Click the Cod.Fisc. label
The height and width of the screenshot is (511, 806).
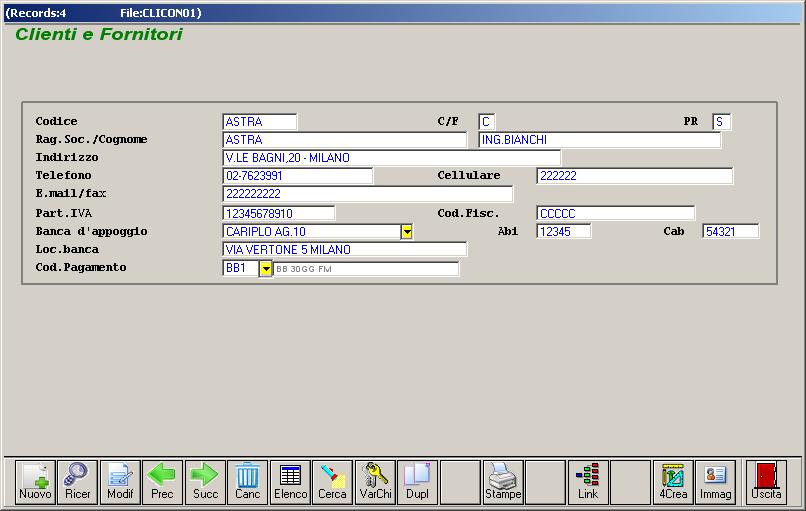click(x=468, y=213)
